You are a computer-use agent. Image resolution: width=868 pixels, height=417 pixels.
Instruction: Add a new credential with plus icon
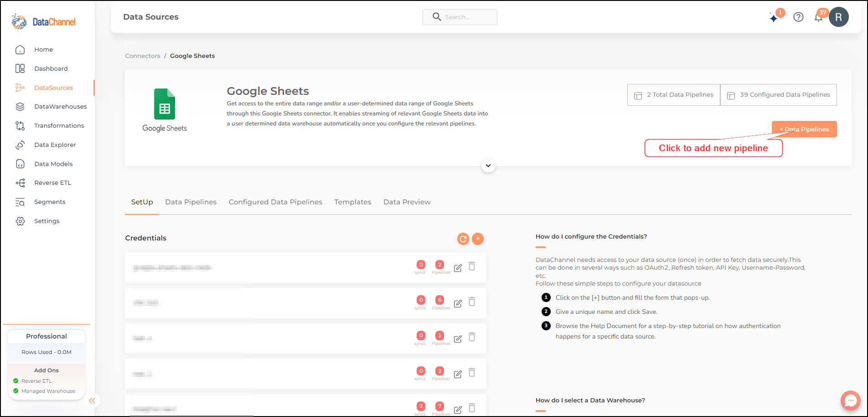478,239
